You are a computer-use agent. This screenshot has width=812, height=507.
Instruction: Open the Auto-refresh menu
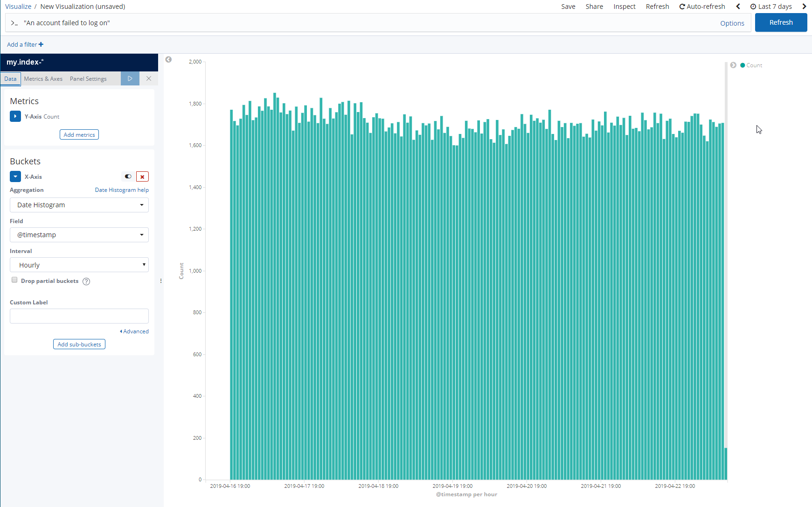[702, 7]
